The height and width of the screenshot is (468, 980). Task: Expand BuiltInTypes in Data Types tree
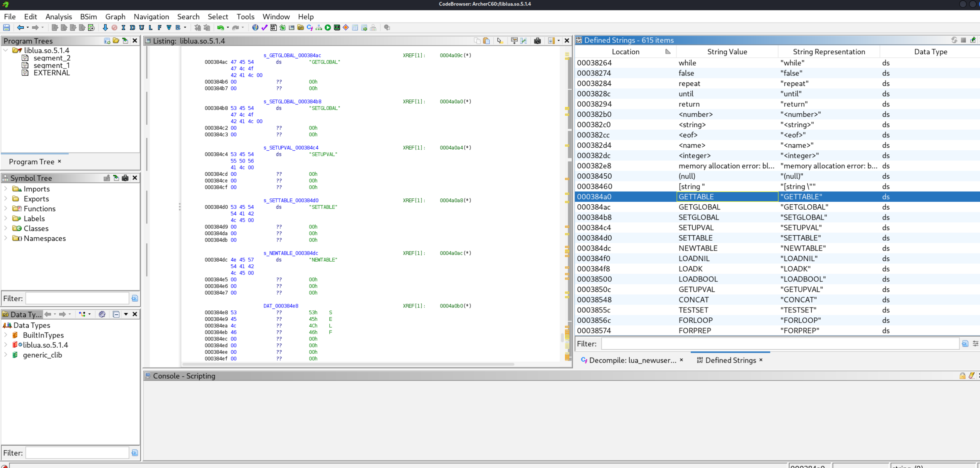point(6,335)
